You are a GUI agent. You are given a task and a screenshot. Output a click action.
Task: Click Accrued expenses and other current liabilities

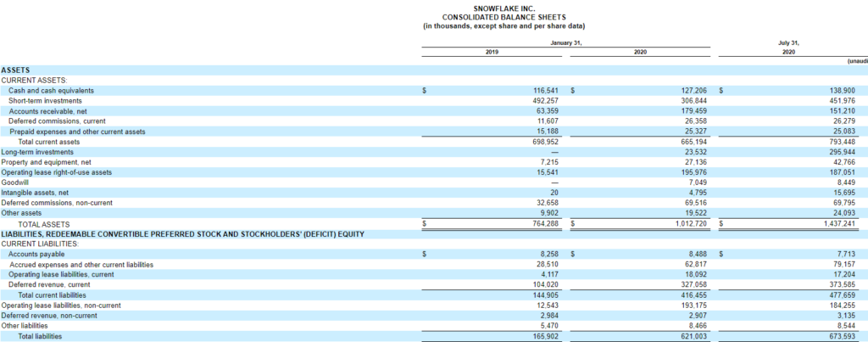(x=81, y=265)
